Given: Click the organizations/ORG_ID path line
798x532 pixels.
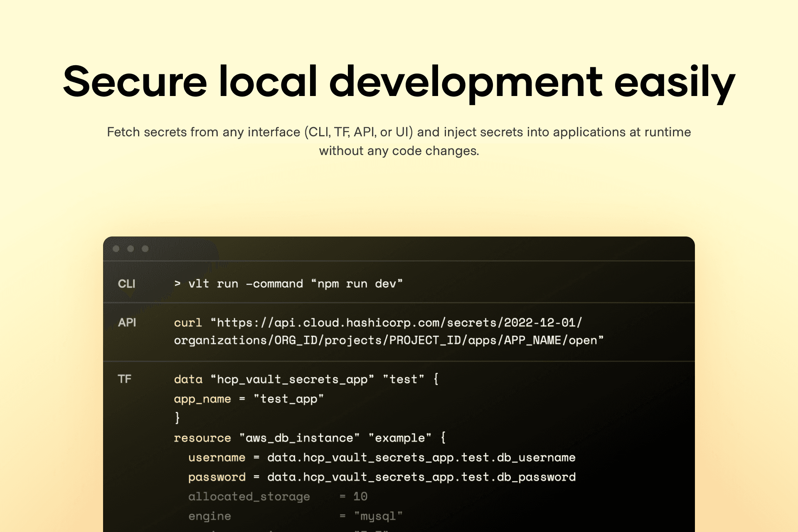Looking at the screenshot, I should (x=389, y=340).
